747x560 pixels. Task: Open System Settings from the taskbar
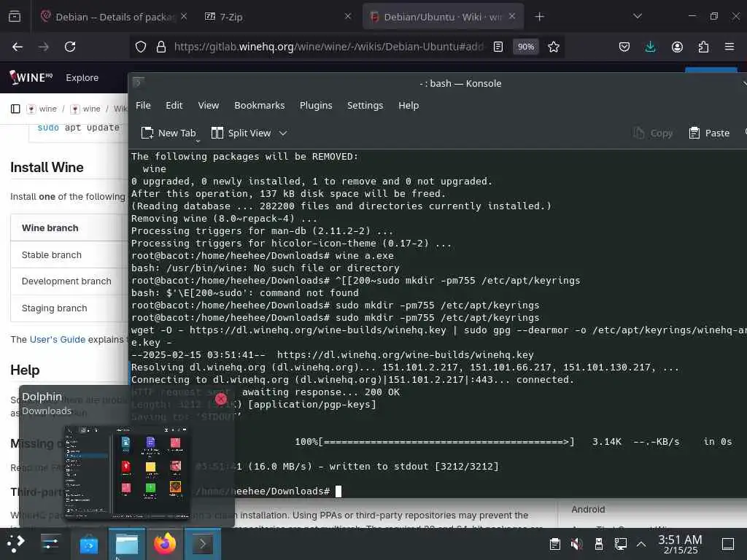pyautogui.click(x=50, y=544)
